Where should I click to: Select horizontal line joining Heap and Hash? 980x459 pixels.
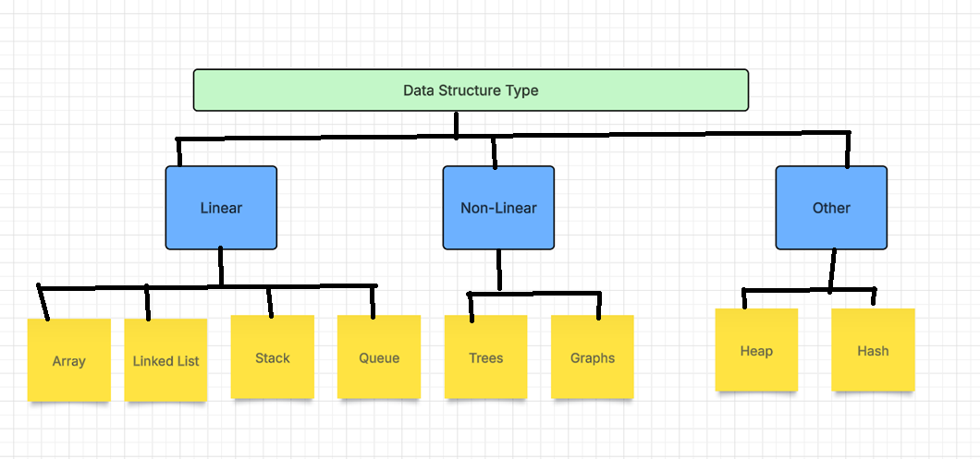click(x=795, y=291)
